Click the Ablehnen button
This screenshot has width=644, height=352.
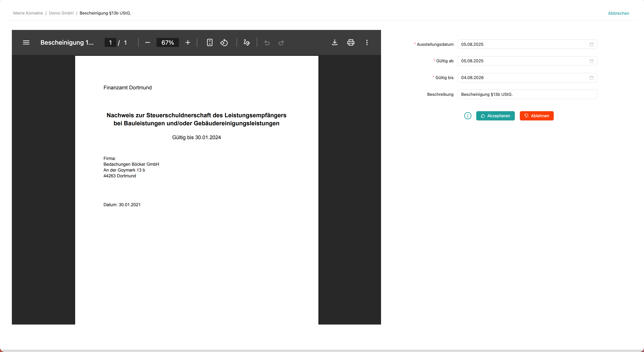536,116
